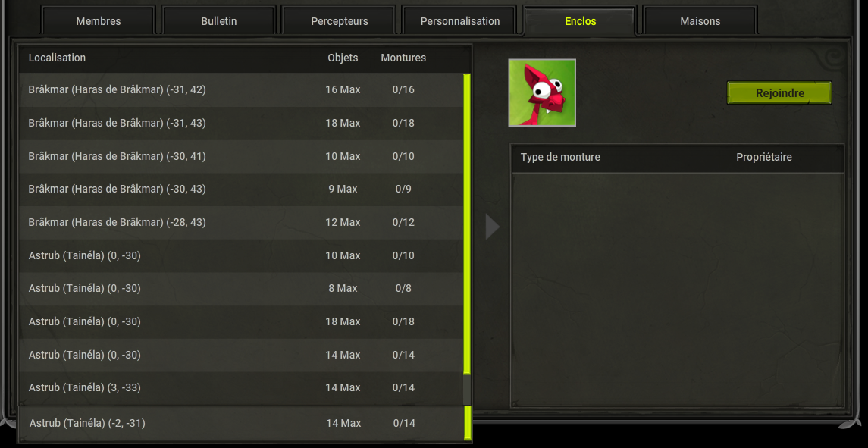Open the Percepteurs tab
The width and height of the screenshot is (868, 448).
pyautogui.click(x=340, y=21)
